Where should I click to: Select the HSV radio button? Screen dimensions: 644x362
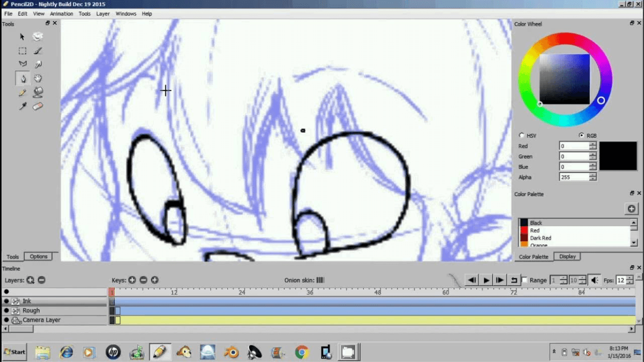tap(522, 135)
